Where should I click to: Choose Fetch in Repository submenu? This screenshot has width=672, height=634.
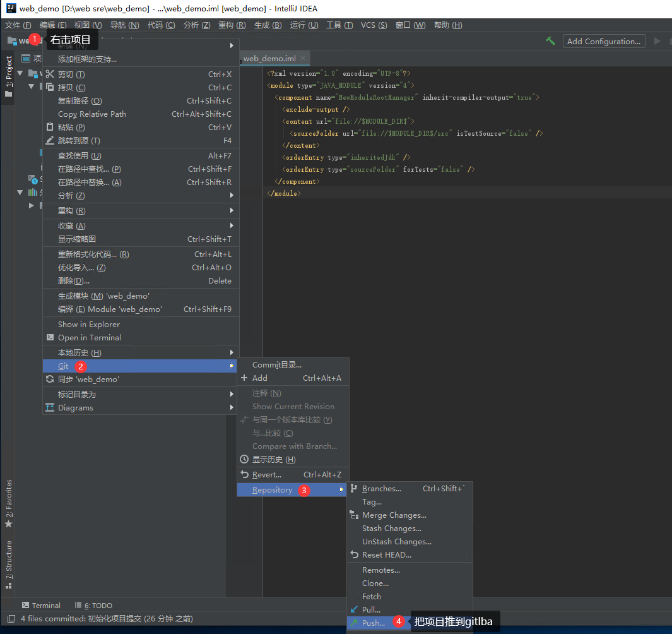click(410, 597)
